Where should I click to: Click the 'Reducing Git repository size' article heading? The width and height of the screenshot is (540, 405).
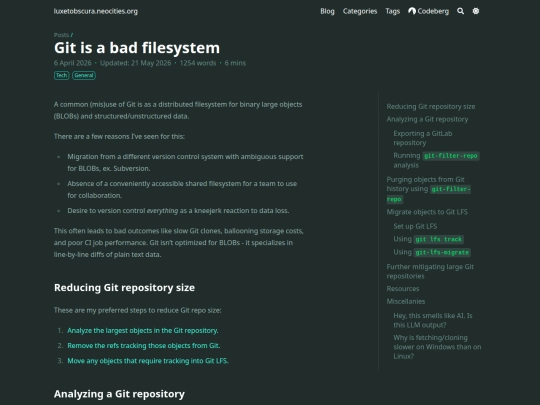tap(124, 288)
